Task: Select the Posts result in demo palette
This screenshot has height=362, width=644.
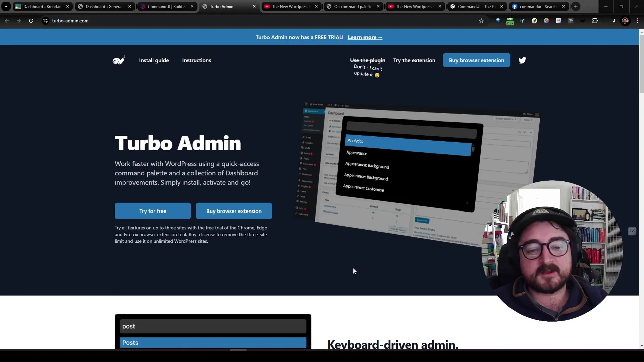Action: pyautogui.click(x=213, y=343)
